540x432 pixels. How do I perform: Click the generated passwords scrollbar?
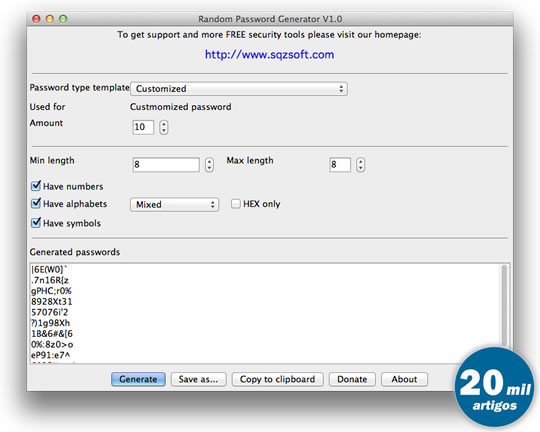click(x=504, y=305)
